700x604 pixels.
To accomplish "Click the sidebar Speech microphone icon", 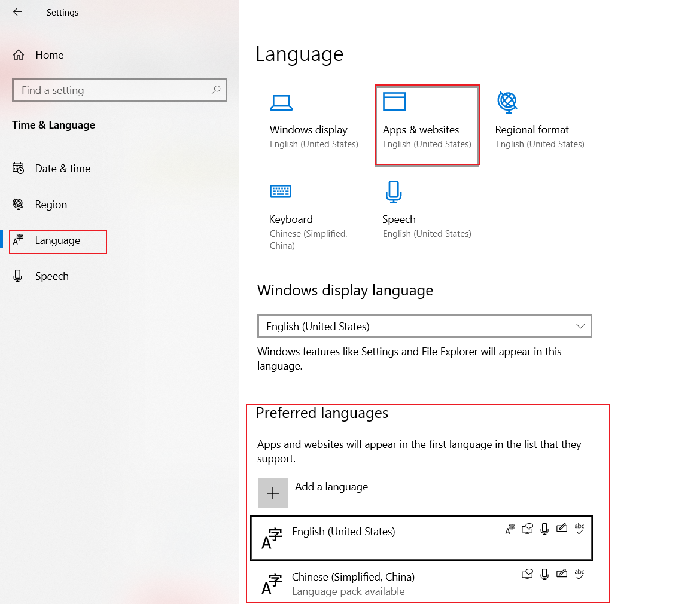I will click(x=17, y=276).
